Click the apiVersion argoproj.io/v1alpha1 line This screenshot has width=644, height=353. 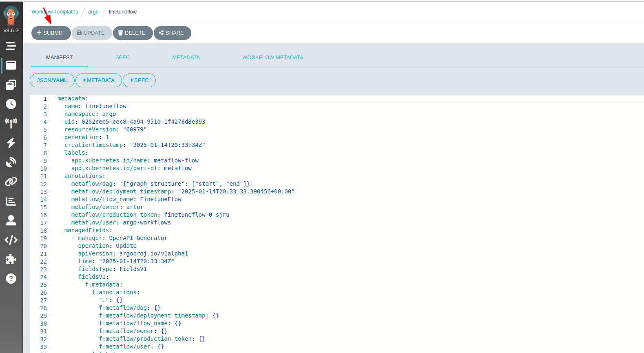pos(133,253)
